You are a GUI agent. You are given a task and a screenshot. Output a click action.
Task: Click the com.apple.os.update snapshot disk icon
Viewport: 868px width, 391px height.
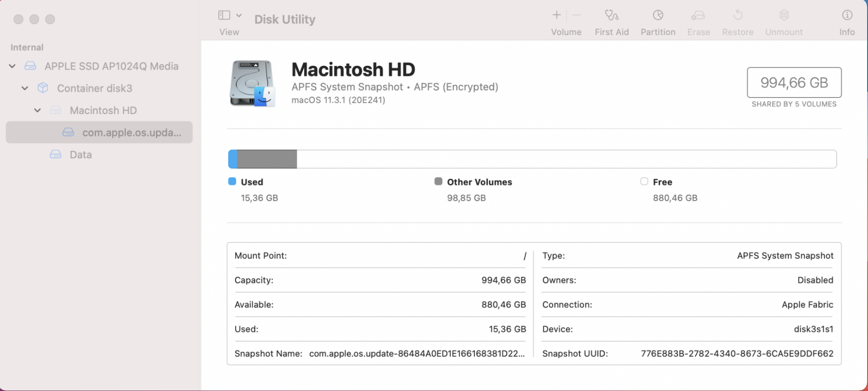click(x=68, y=132)
